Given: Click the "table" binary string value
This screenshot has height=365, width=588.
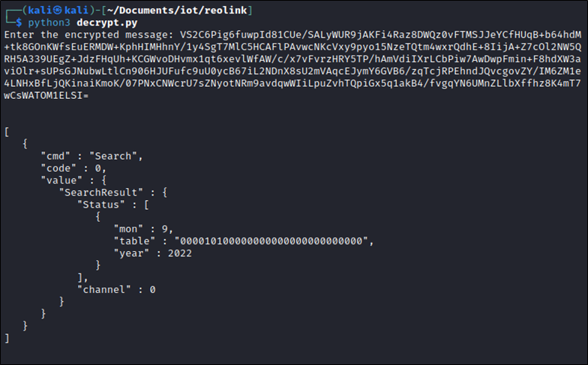Looking at the screenshot, I should [271, 241].
